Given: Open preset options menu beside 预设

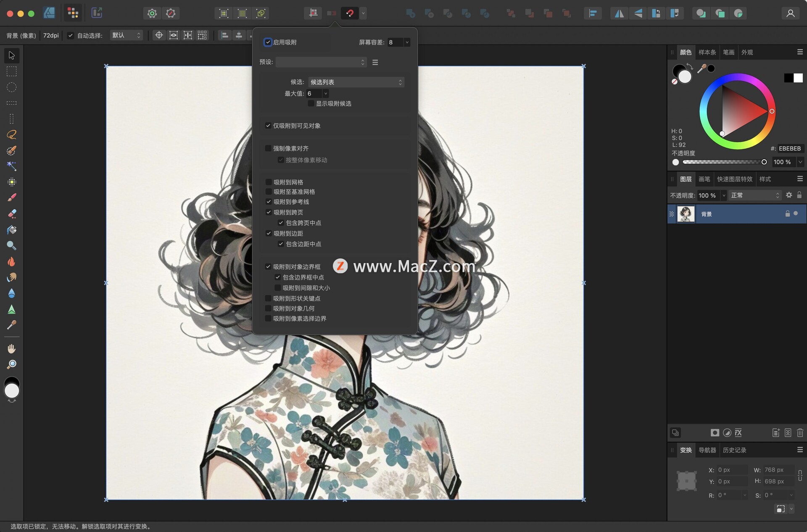Looking at the screenshot, I should (x=375, y=62).
